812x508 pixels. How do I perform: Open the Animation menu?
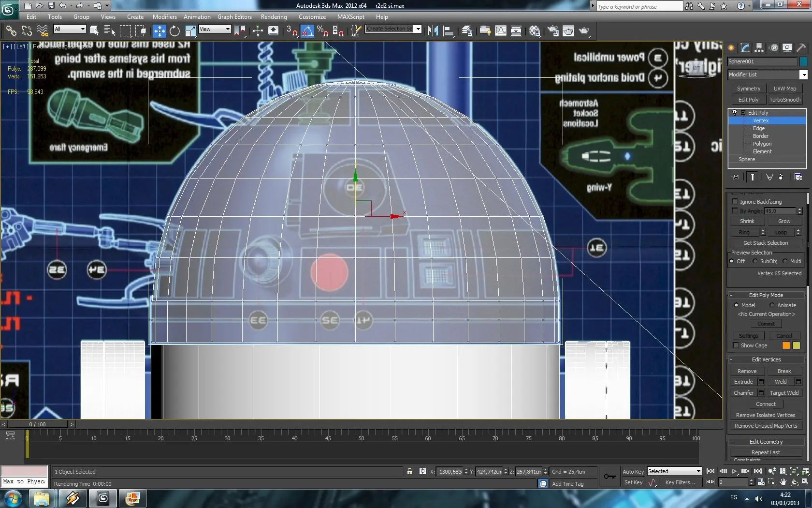coord(197,17)
